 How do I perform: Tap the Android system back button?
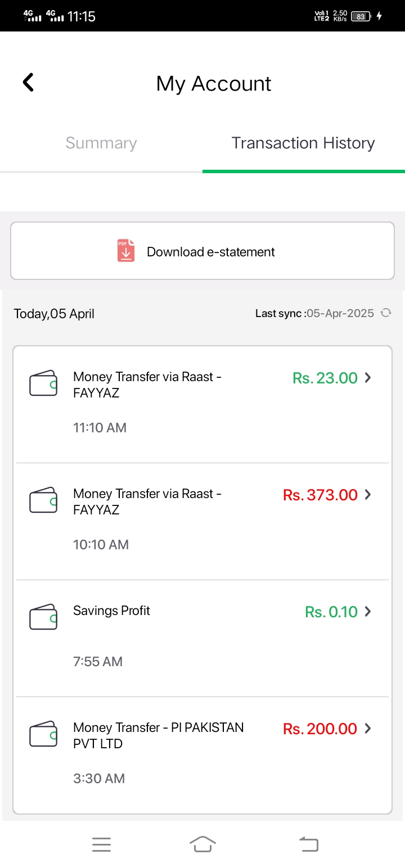308,844
